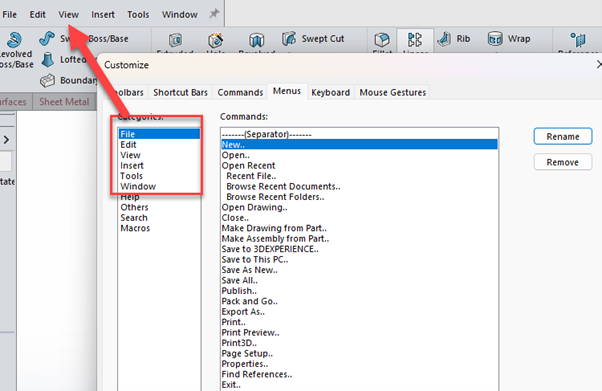Select the Reference Geometry tool icon
The image size is (602, 391).
tap(578, 40)
